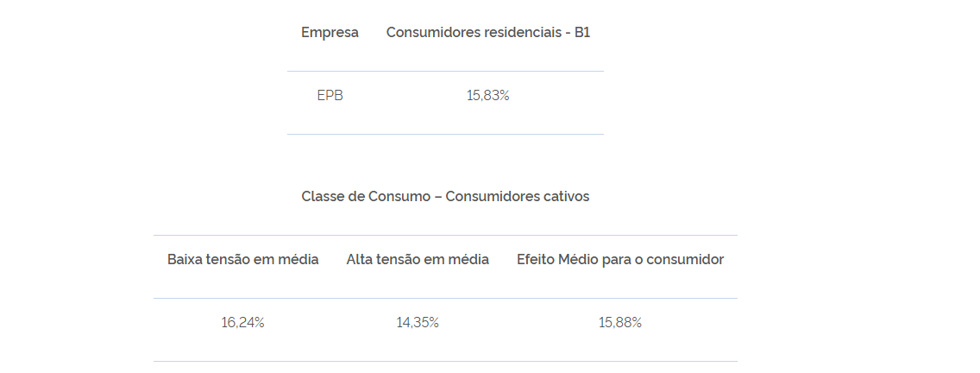Click the 15,88% average effect value
The image size is (980, 373).
pyautogui.click(x=619, y=323)
